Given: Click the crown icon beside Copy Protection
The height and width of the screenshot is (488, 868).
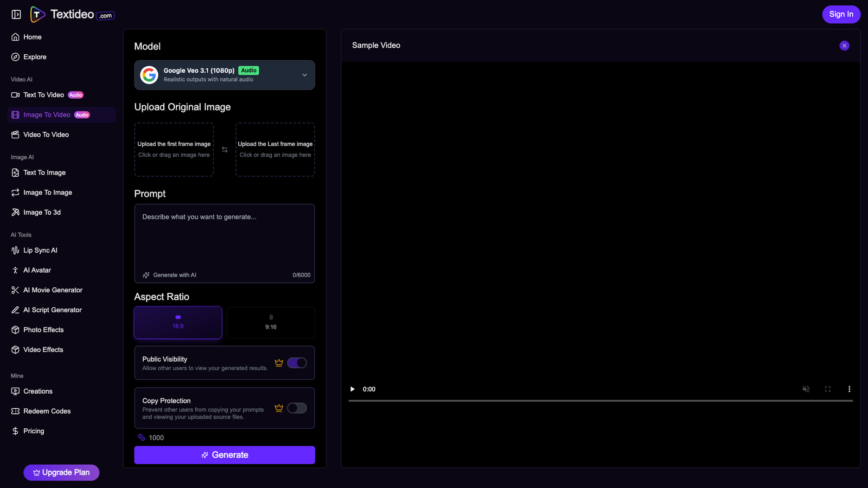Looking at the screenshot, I should 279,408.
